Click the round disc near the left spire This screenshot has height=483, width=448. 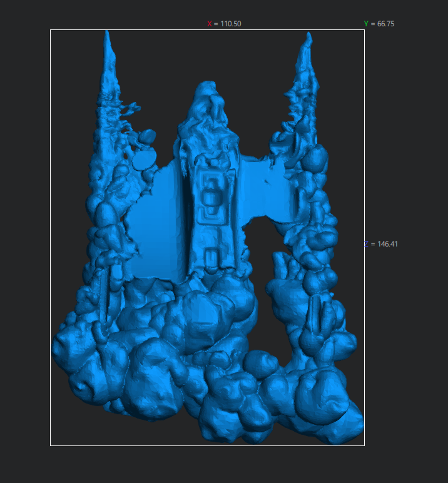144,160
